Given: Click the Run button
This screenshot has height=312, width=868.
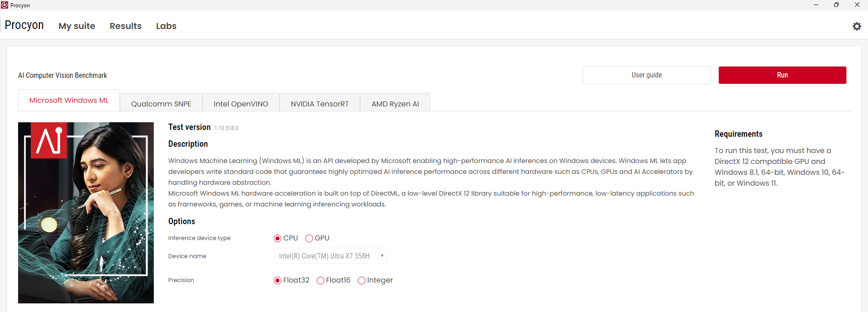Looking at the screenshot, I should point(782,75).
